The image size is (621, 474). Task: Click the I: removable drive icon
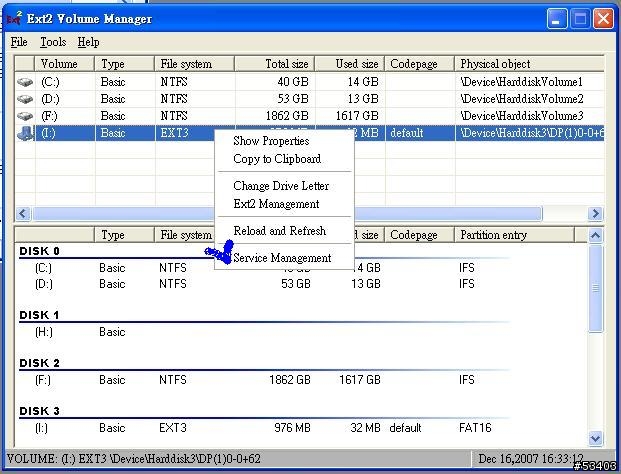(25, 133)
